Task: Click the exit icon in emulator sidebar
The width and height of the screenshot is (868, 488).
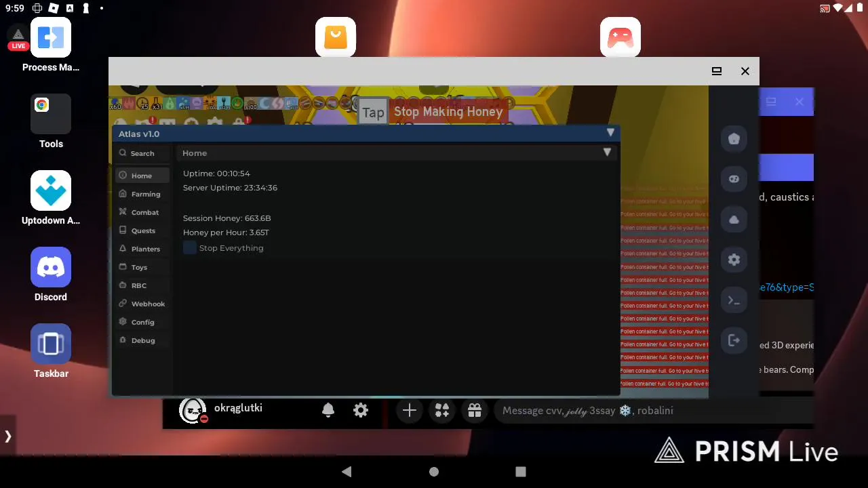Action: coord(734,340)
